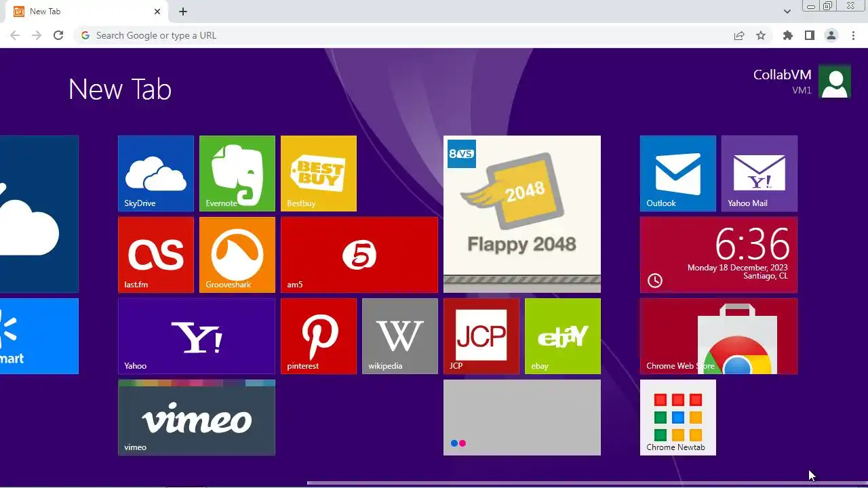Open the Extensions puzzle icon
The height and width of the screenshot is (488, 868).
coord(787,35)
